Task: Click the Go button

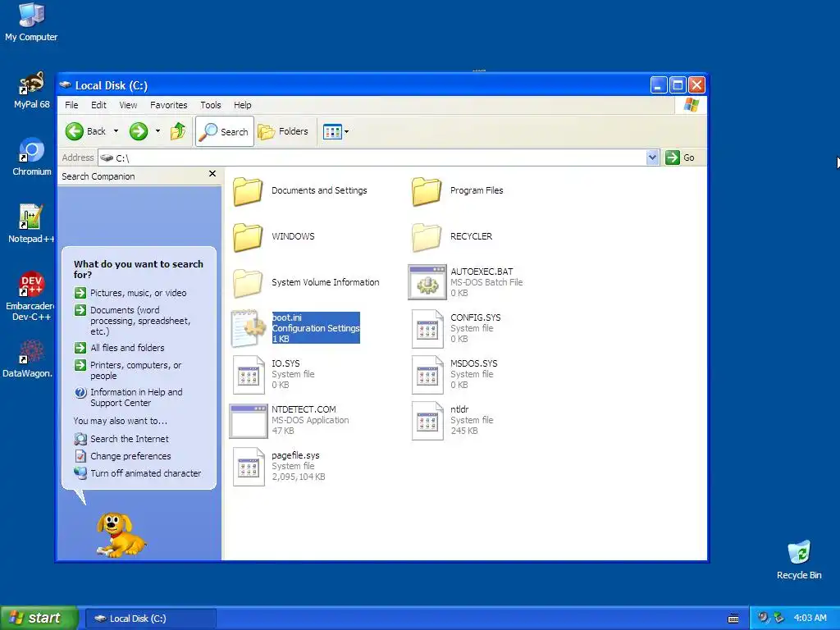Action: (x=680, y=157)
